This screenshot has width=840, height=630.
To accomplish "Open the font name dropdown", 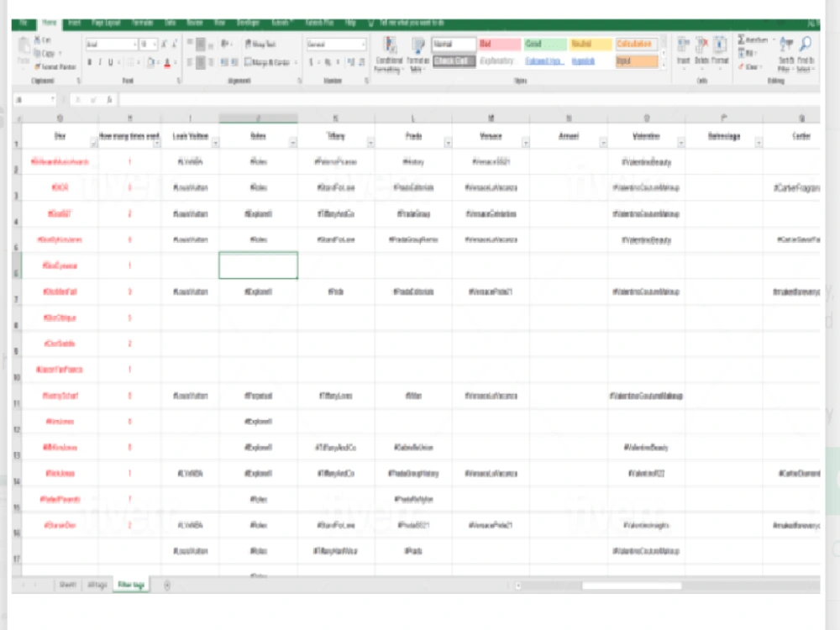I will pyautogui.click(x=134, y=45).
